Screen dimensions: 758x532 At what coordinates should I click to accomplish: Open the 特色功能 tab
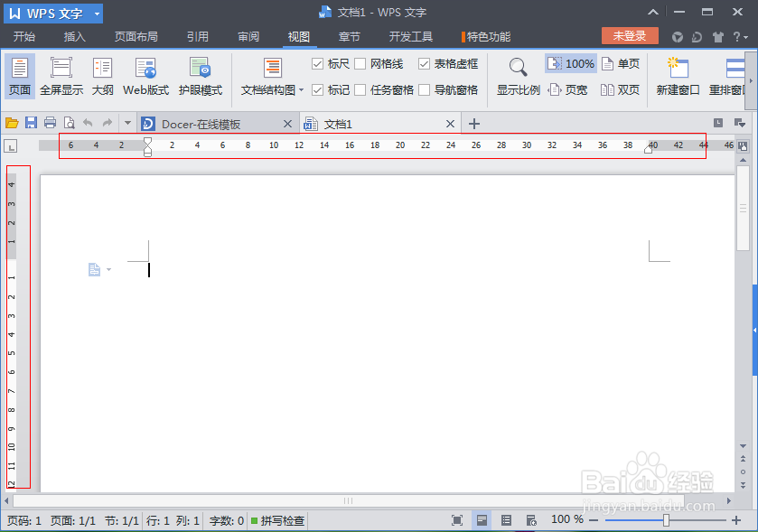point(486,37)
